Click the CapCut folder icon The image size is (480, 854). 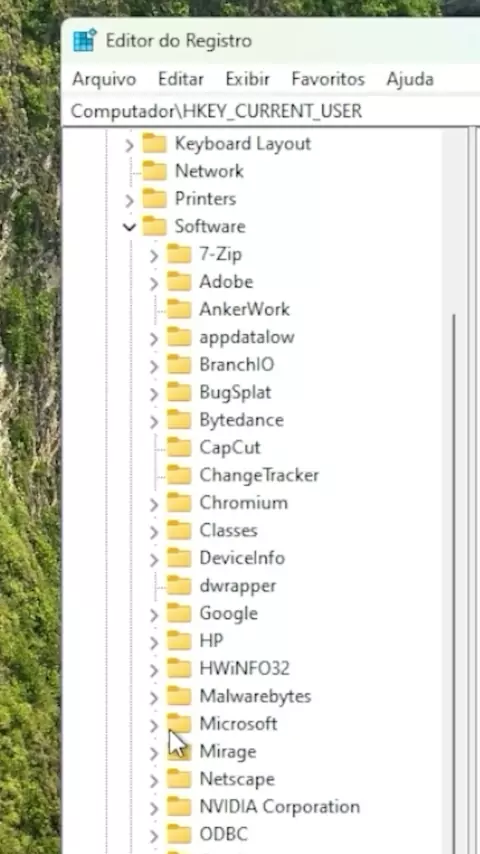[179, 448]
